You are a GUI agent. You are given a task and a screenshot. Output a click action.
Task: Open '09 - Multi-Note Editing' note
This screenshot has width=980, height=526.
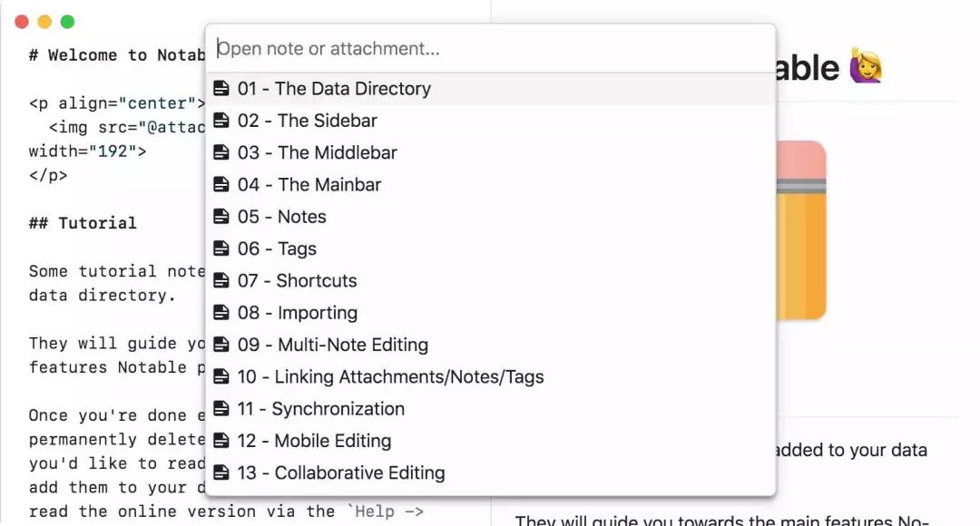pos(491,345)
